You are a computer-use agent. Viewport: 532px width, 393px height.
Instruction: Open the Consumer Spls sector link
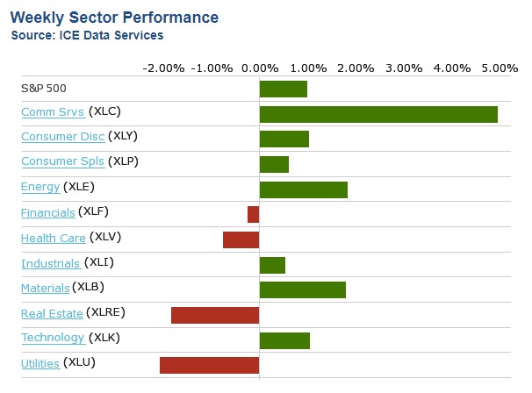click(62, 162)
